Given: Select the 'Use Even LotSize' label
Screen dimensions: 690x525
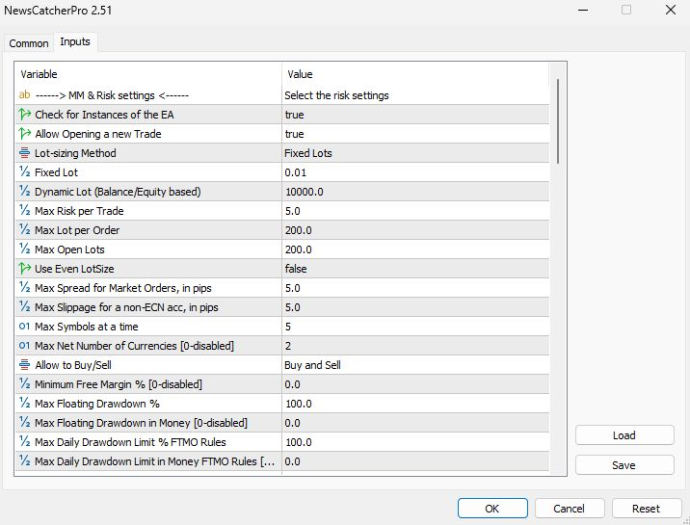Looking at the screenshot, I should (x=74, y=268).
